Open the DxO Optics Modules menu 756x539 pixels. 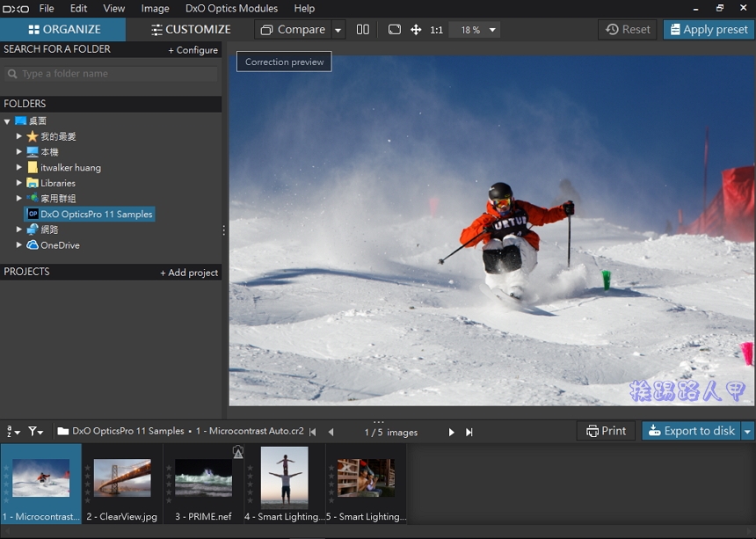231,8
